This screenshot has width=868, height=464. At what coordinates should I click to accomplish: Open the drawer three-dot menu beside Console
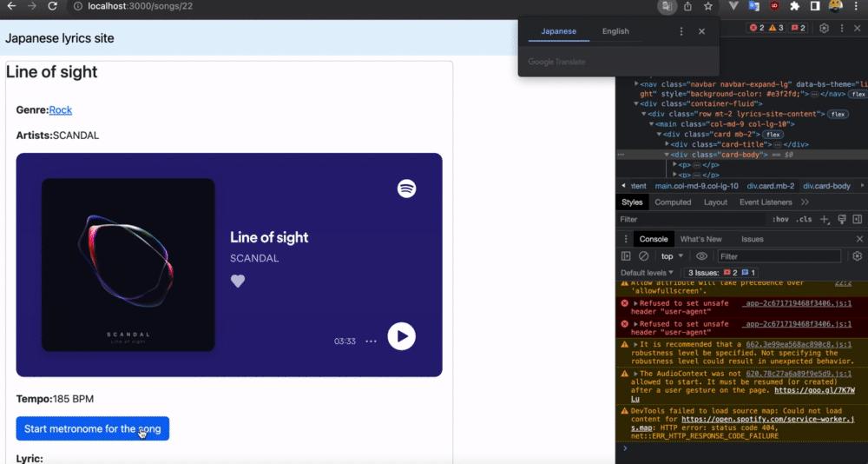(626, 239)
